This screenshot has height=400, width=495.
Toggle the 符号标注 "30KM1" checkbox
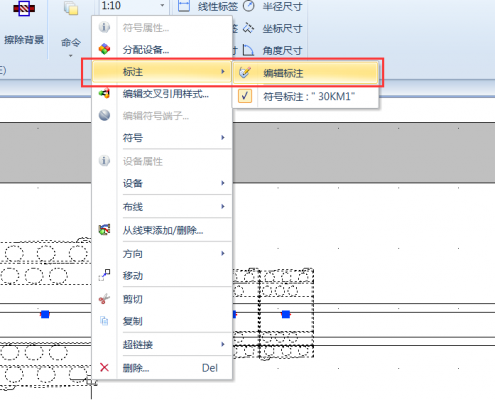coord(245,96)
